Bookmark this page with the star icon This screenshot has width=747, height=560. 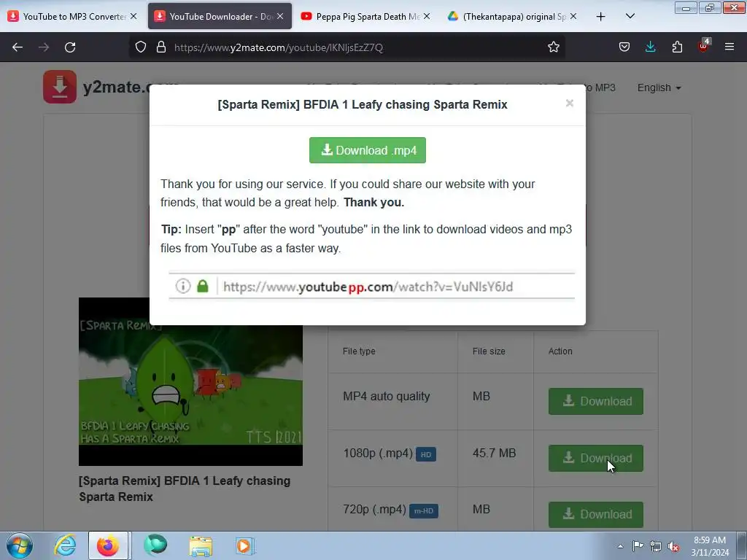553,47
